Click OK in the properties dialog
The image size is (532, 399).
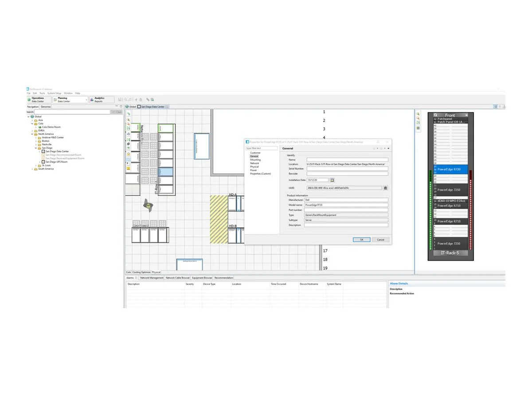(361, 240)
